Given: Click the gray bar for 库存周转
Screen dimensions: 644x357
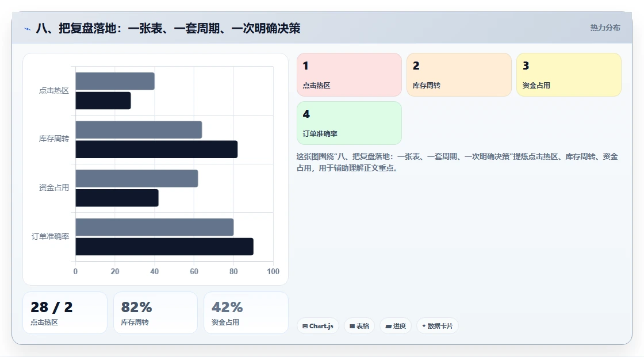Looking at the screenshot, I should (x=139, y=130).
